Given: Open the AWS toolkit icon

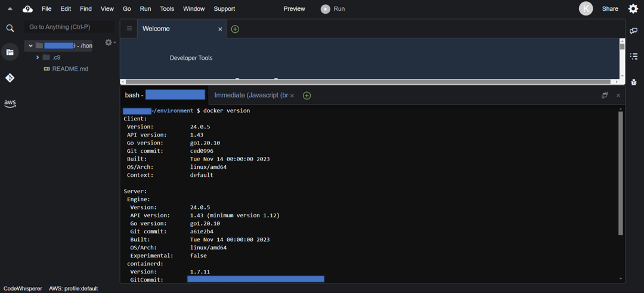Looking at the screenshot, I should (x=10, y=104).
